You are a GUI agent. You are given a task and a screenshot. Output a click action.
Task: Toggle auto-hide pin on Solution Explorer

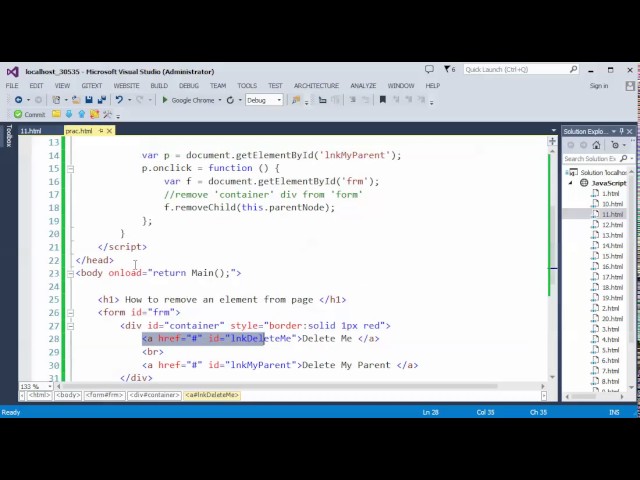point(622,131)
